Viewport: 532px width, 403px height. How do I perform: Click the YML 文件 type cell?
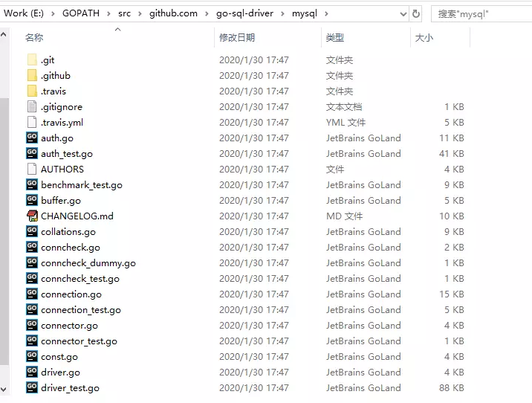tap(346, 122)
